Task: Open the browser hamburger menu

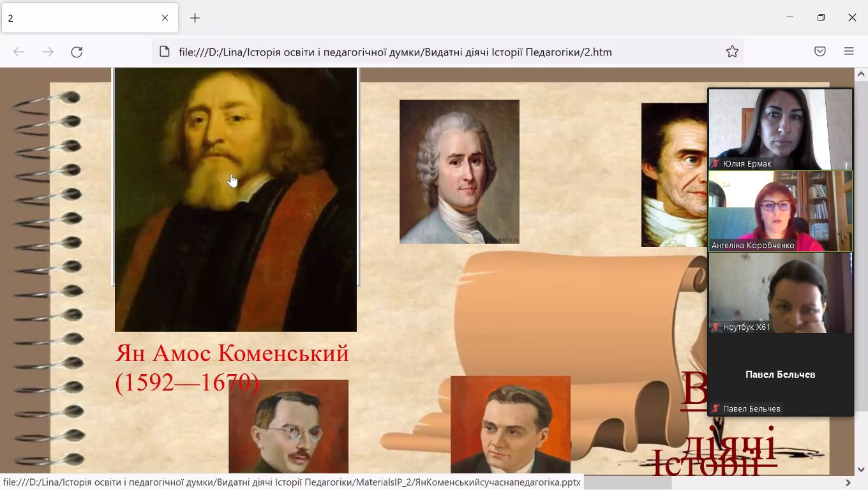Action: 849,52
